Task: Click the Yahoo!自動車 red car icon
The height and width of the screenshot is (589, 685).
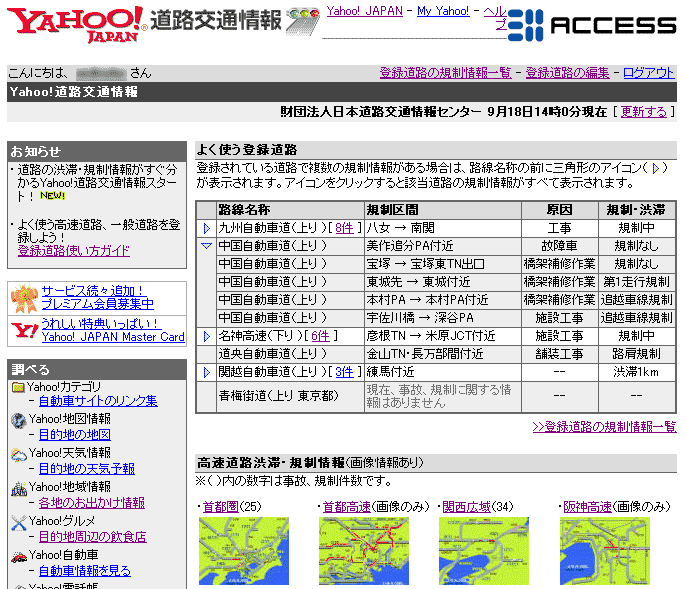Action: point(19,557)
